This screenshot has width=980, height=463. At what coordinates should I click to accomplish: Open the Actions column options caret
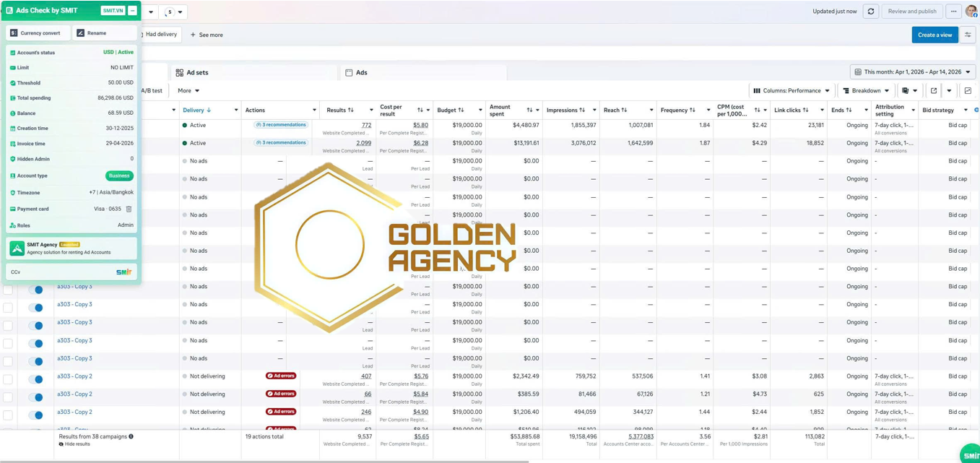pyautogui.click(x=314, y=111)
